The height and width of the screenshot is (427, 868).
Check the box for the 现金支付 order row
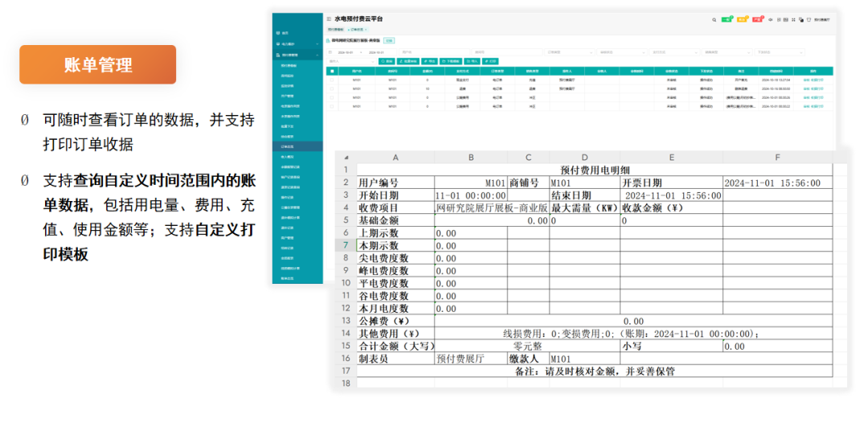click(x=333, y=80)
